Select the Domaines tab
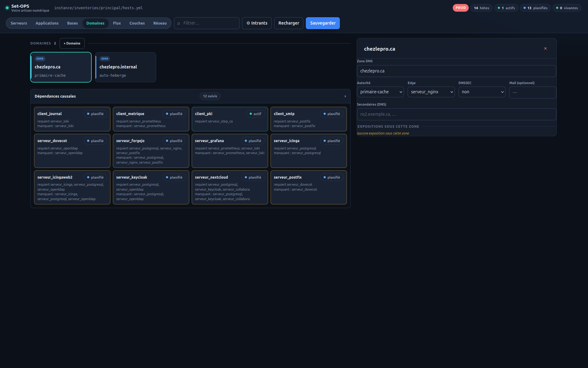This screenshot has height=368, width=588. [95, 23]
